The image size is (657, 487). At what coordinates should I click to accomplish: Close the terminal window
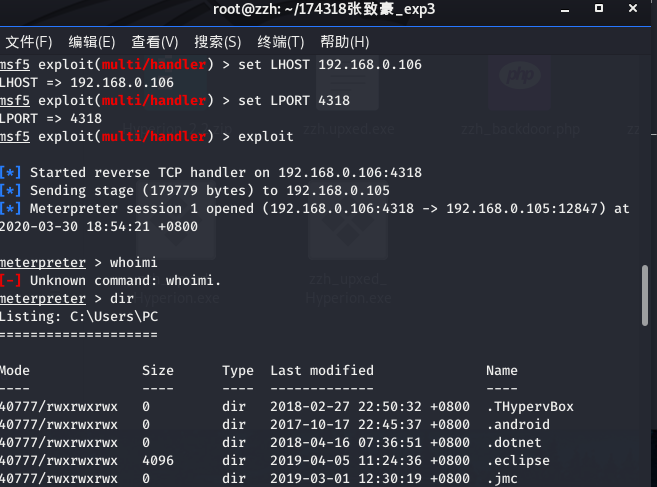633,8
